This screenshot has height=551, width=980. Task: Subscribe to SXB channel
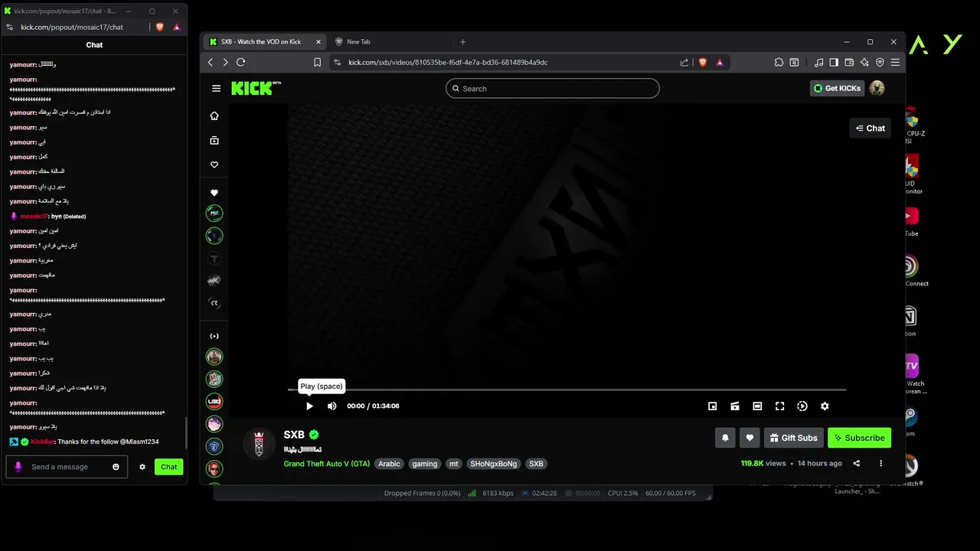click(x=859, y=438)
